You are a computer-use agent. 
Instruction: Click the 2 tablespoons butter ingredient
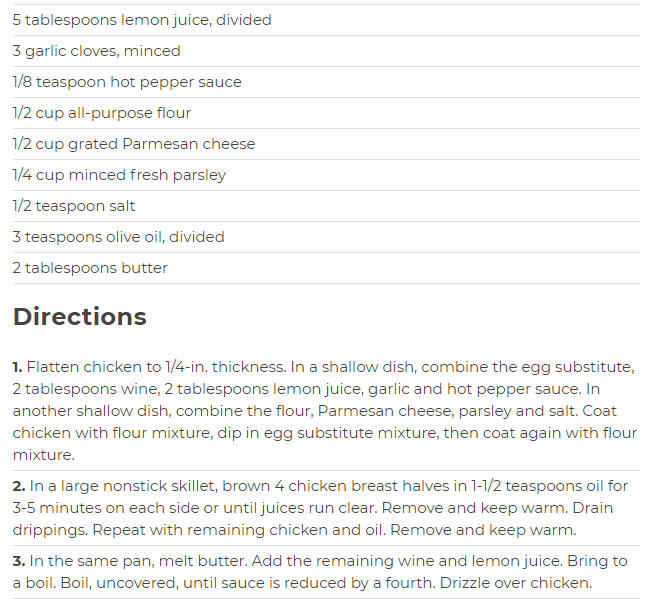(x=90, y=268)
